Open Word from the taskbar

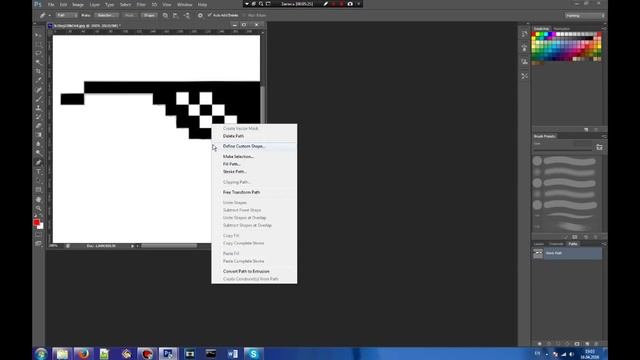pos(232,353)
